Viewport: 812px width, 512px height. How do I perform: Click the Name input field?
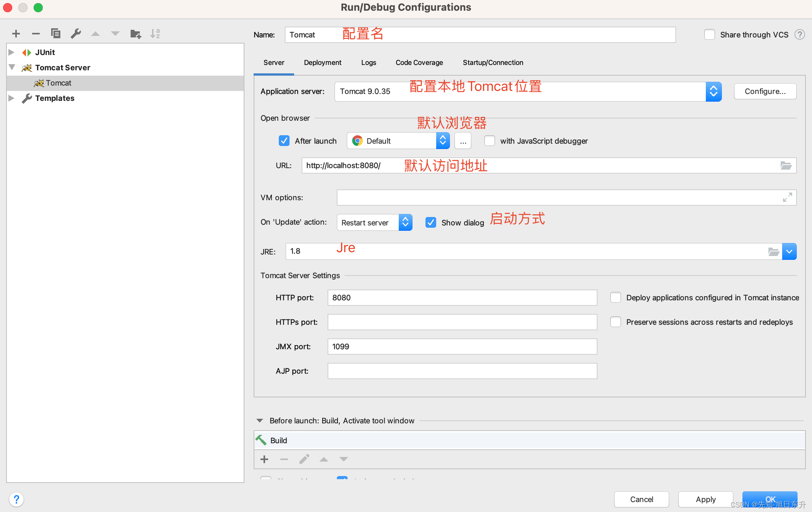tap(480, 35)
